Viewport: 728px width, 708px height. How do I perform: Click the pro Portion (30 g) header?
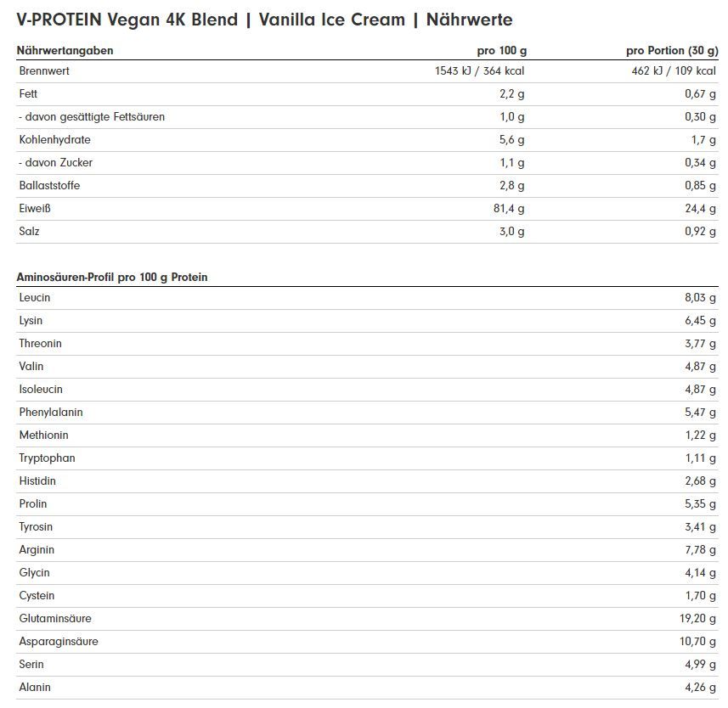[672, 51]
